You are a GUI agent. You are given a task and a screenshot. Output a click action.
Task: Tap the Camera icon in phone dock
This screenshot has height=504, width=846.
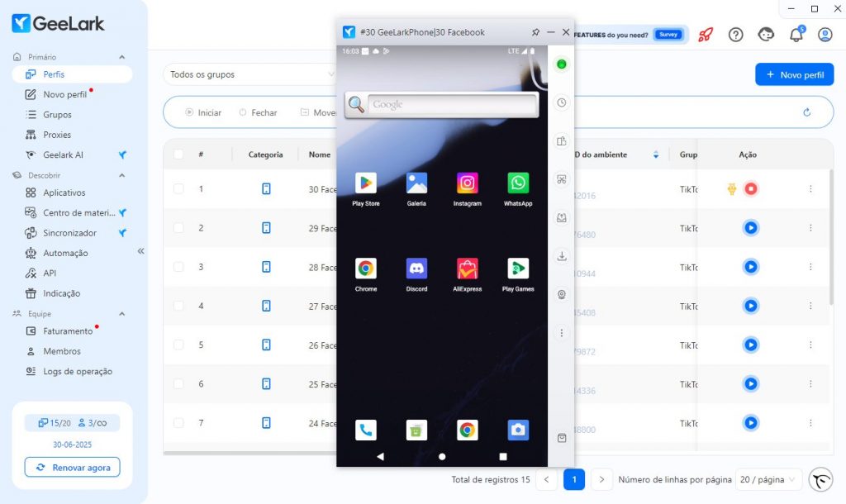518,430
